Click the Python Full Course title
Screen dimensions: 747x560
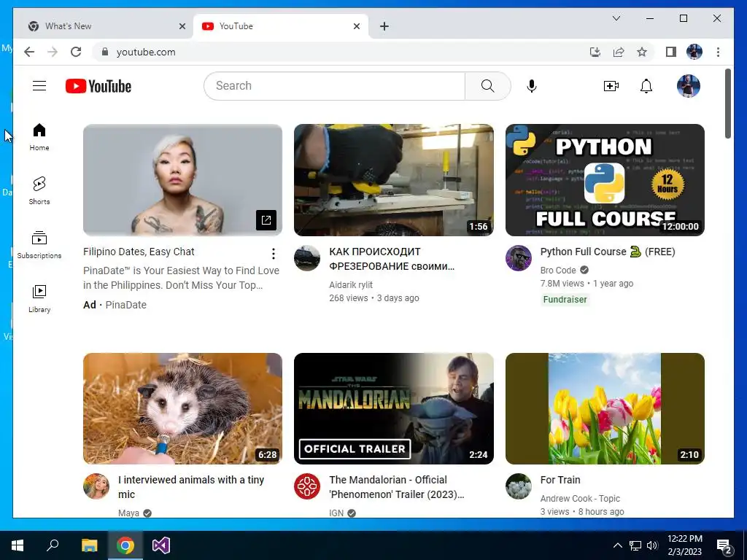(608, 252)
